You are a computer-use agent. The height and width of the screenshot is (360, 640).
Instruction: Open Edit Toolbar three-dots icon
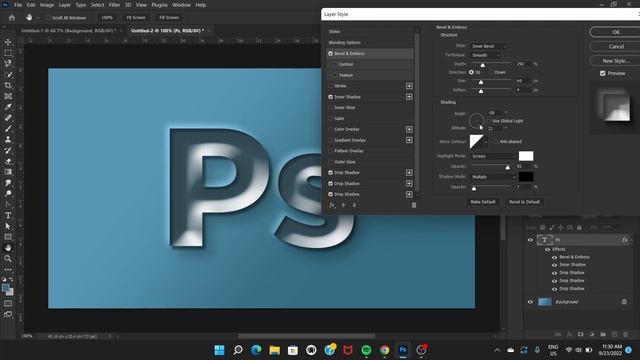pos(8,269)
